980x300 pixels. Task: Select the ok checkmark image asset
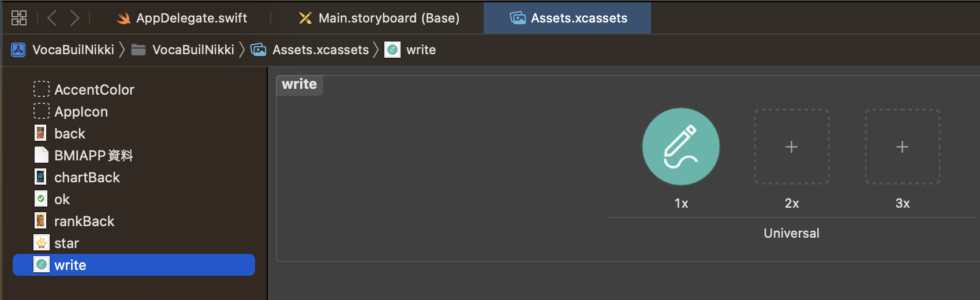pyautogui.click(x=62, y=199)
